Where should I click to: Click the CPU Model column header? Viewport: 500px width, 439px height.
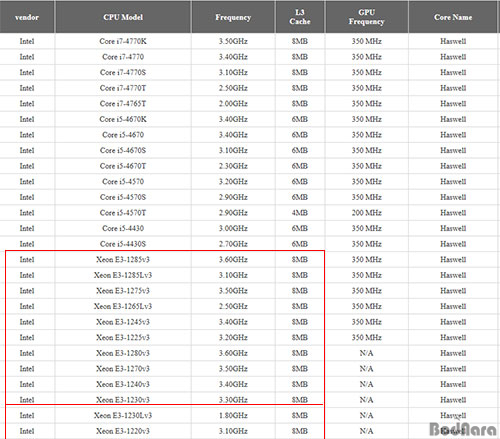point(123,17)
